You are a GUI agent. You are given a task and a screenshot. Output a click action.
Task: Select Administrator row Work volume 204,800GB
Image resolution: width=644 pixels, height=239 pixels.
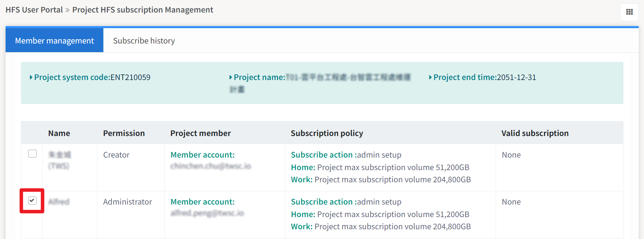pos(381,226)
